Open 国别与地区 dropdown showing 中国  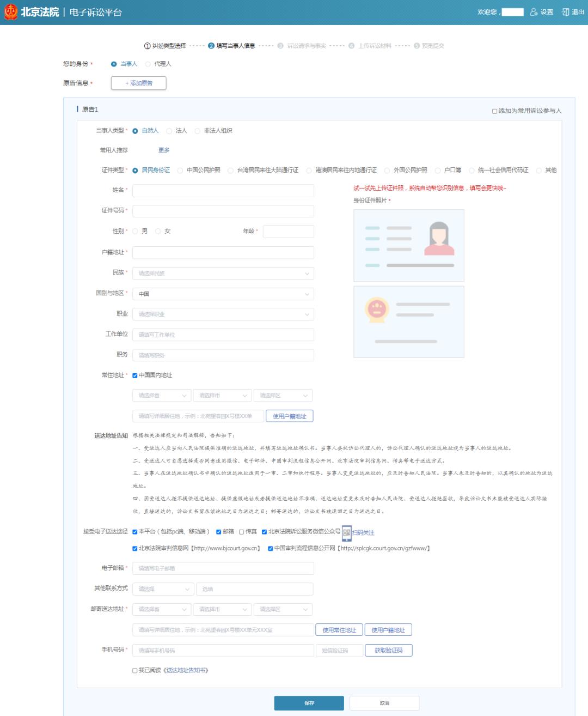click(223, 294)
